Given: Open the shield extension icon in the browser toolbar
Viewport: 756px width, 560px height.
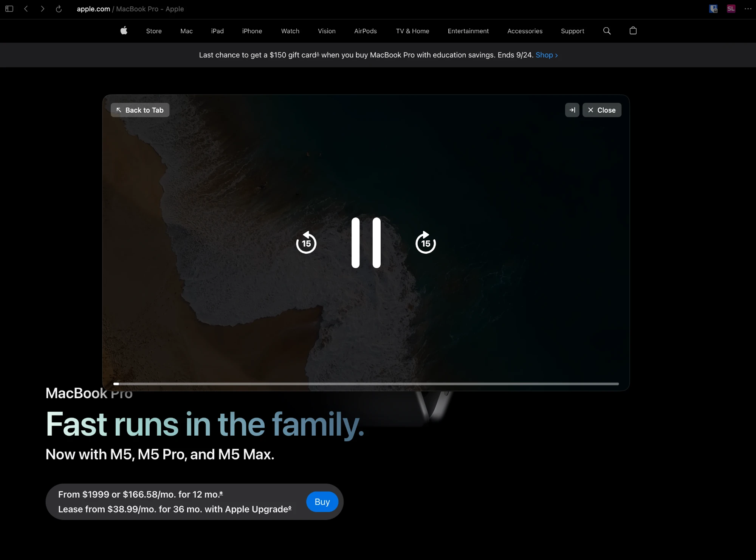Looking at the screenshot, I should point(713,9).
